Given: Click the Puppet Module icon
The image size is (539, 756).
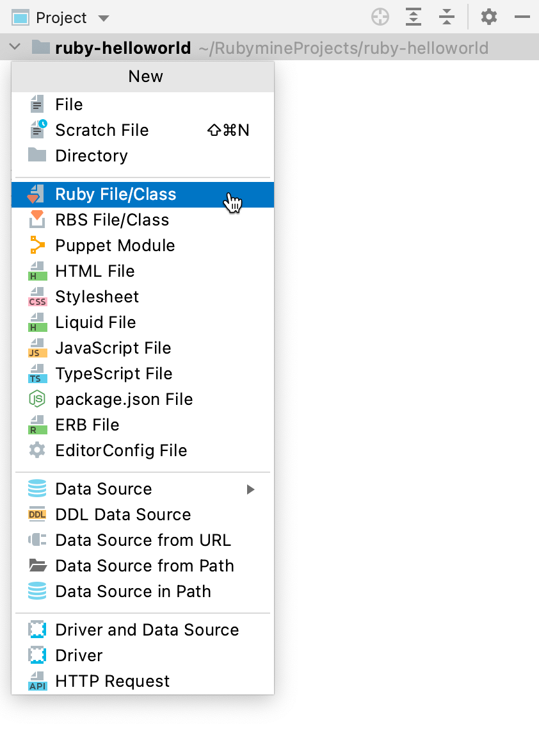Looking at the screenshot, I should pyautogui.click(x=37, y=245).
